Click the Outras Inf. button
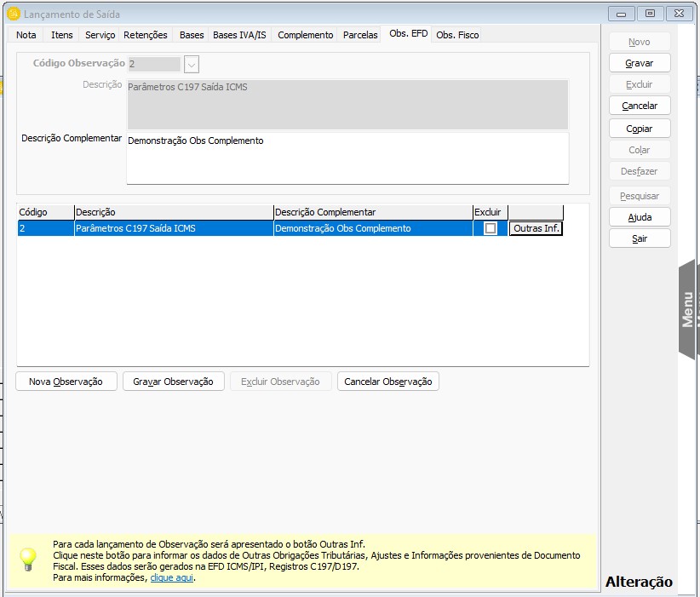700x597 pixels. 536,228
